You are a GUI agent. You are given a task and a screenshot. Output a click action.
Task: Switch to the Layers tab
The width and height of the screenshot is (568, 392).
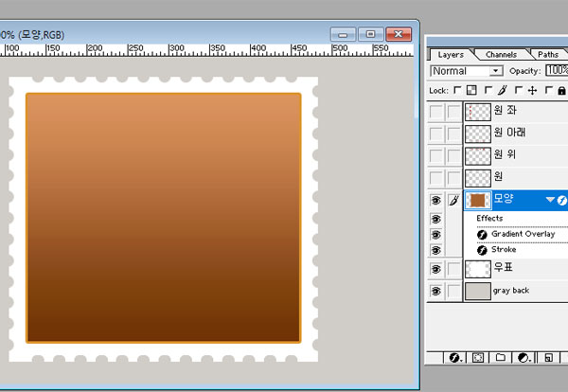click(x=451, y=54)
